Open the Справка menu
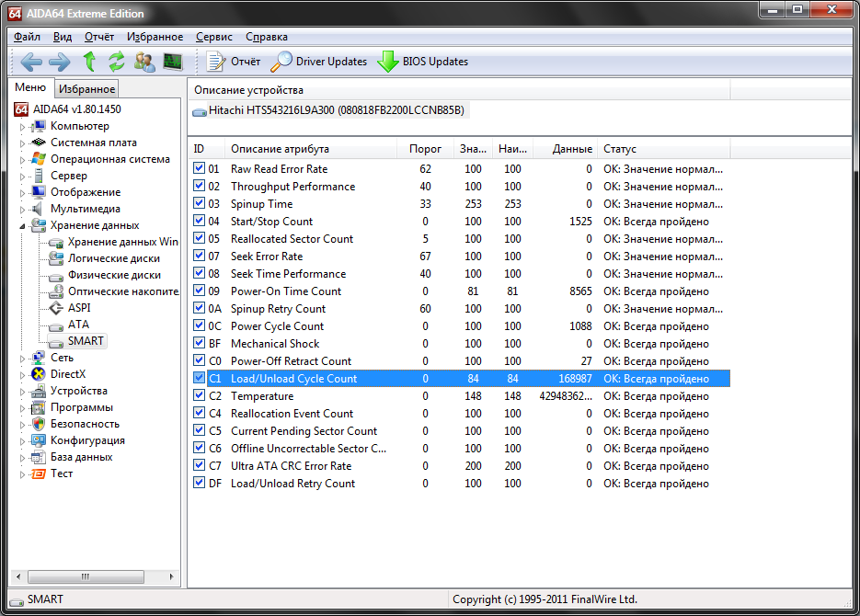Image resolution: width=860 pixels, height=616 pixels. coord(267,37)
